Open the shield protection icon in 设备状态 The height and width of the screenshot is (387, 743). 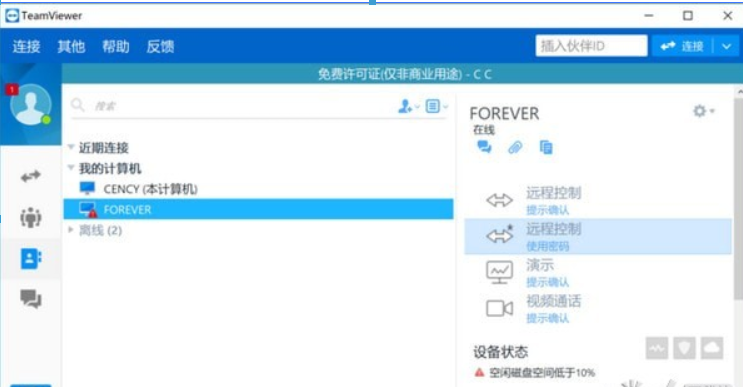[x=684, y=349]
